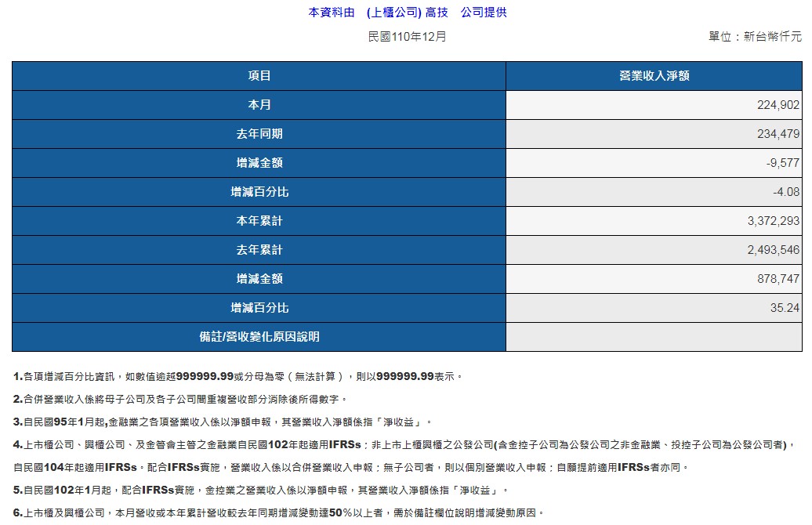Click the line starting 自民國104年起適用IFRSs

coord(352,468)
